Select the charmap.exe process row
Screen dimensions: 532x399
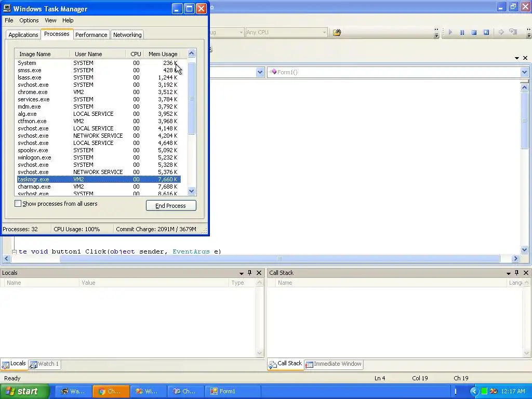[x=99, y=187]
